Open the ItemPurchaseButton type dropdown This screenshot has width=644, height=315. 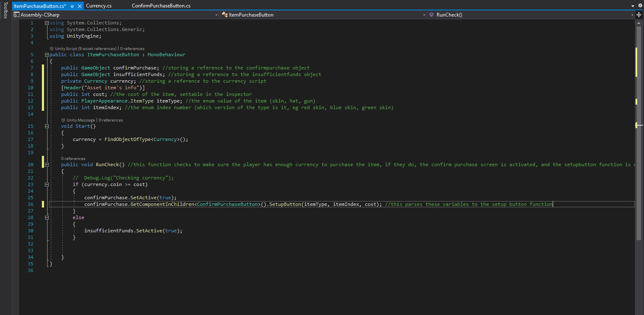click(x=424, y=15)
